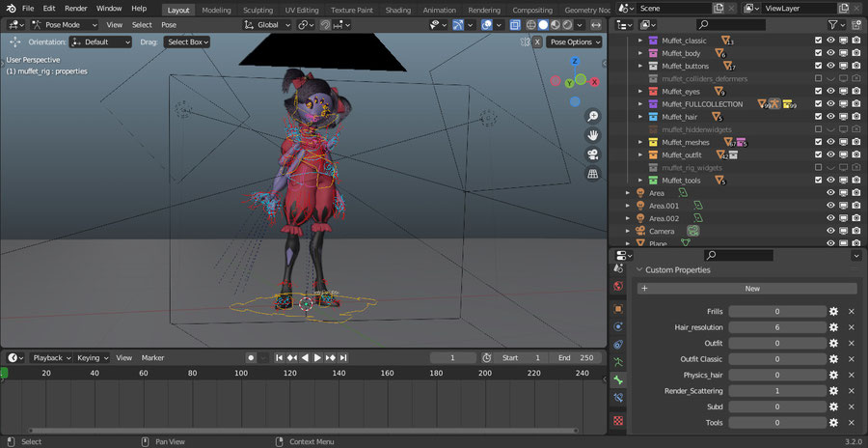Jump to the timeline start frame button
The height and width of the screenshot is (448, 868).
pos(280,358)
